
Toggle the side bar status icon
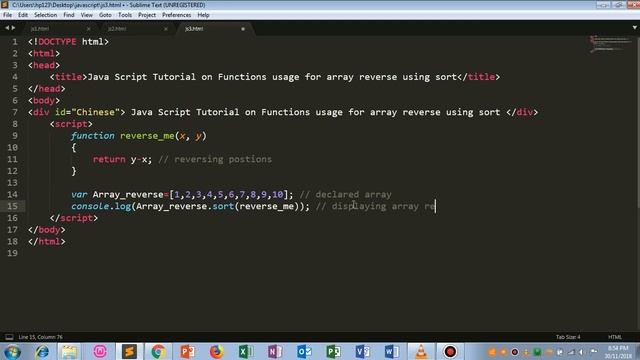coord(9,337)
